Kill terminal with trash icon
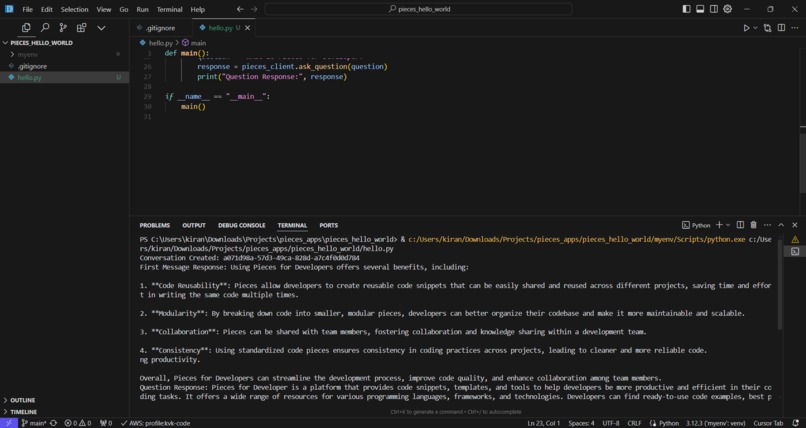The height and width of the screenshot is (428, 806). (x=754, y=225)
